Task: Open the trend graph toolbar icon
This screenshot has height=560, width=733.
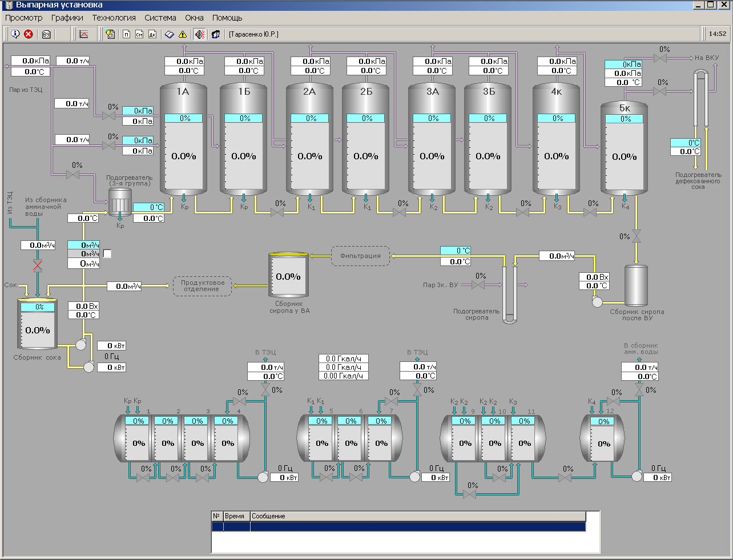Action: [83, 34]
